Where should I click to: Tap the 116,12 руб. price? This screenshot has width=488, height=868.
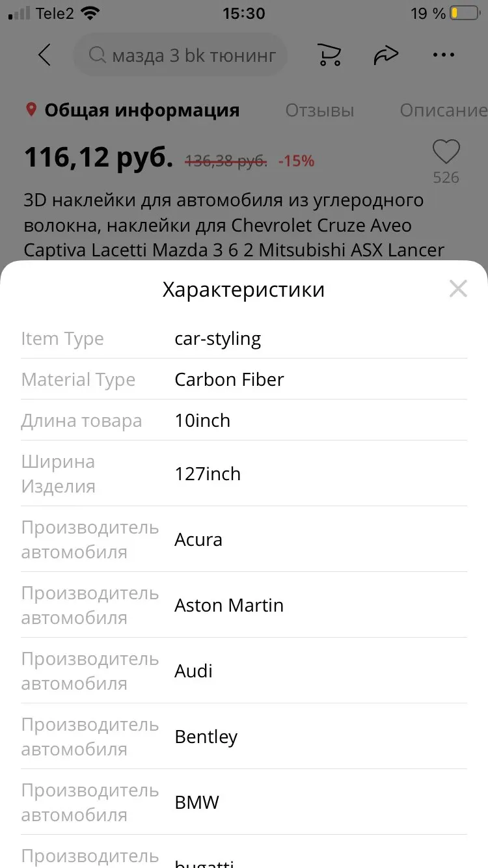coord(98,157)
